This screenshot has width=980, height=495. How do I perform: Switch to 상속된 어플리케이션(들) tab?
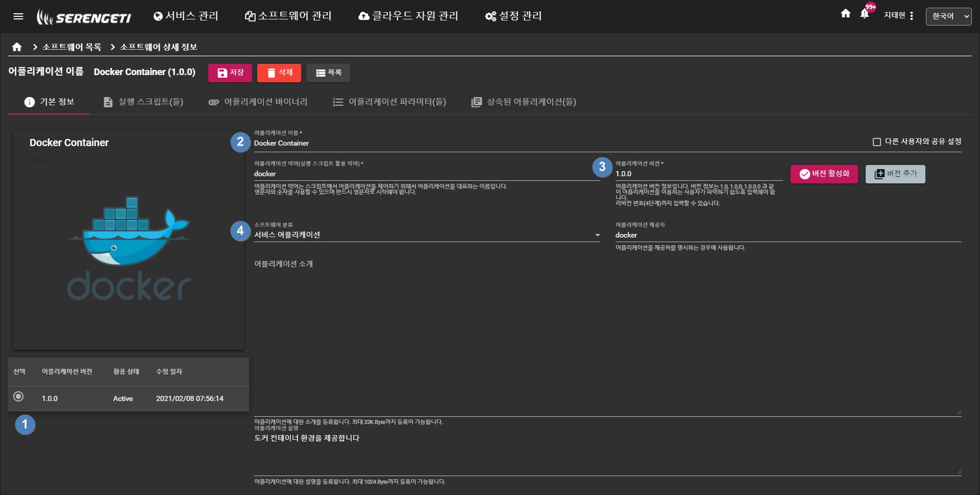click(524, 102)
